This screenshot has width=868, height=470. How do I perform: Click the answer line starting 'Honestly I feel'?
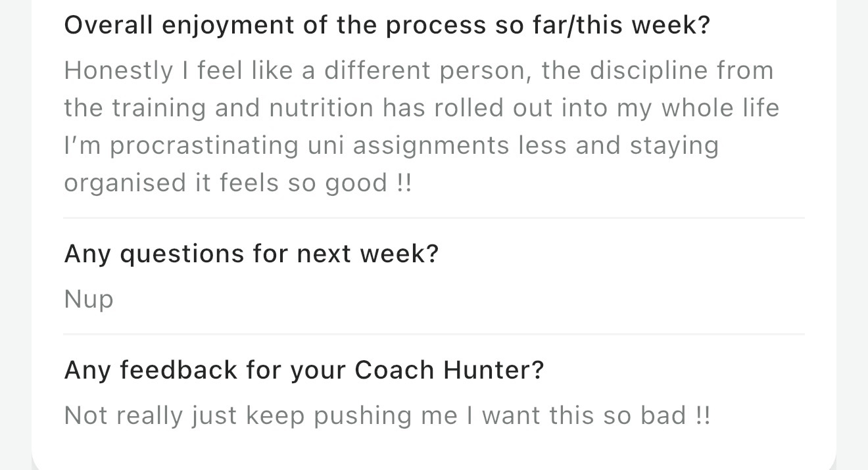(419, 70)
